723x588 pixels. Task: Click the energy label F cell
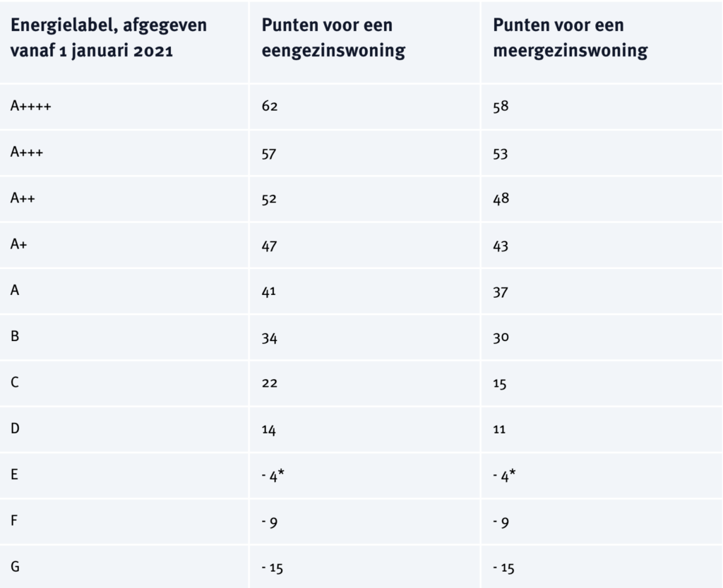(x=15, y=523)
